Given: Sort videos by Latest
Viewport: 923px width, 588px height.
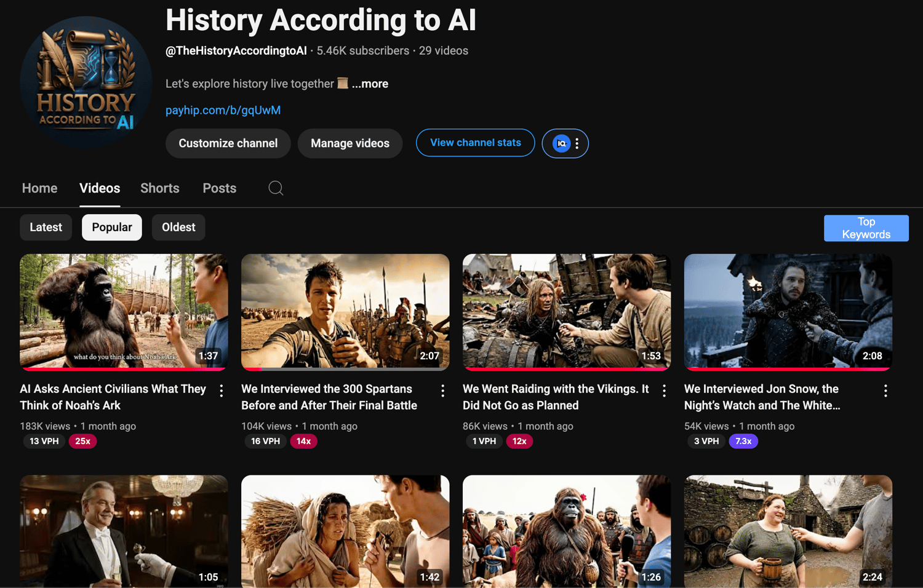Looking at the screenshot, I should (46, 228).
